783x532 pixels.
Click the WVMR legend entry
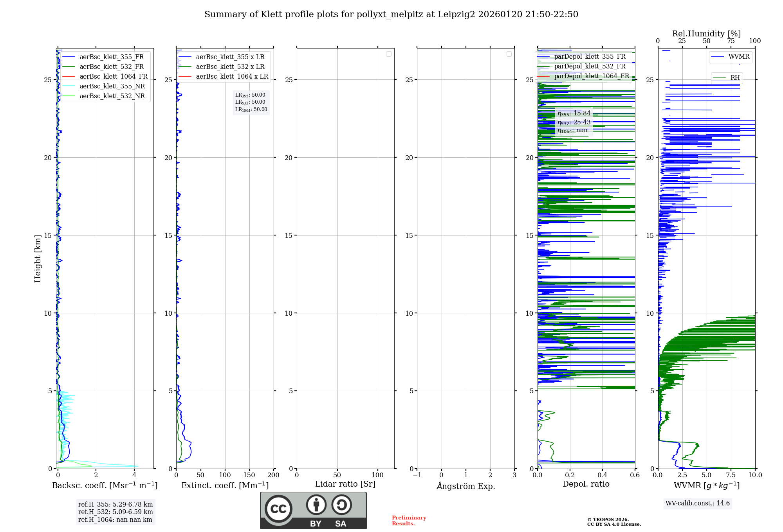click(x=739, y=57)
